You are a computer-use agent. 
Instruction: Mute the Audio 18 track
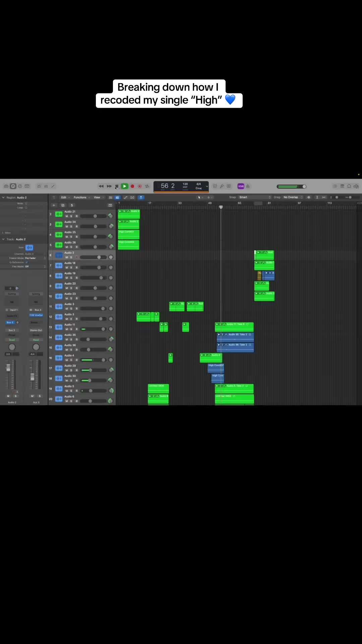(67, 268)
